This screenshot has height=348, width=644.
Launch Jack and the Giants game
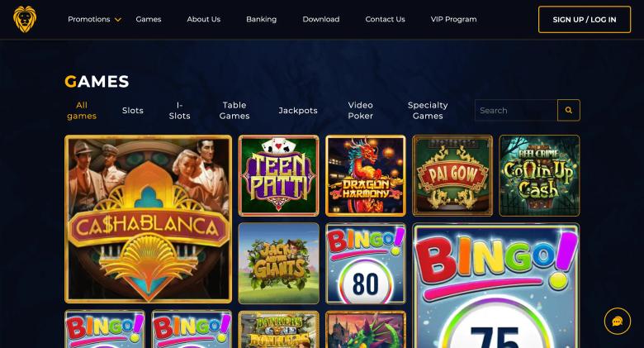pyautogui.click(x=278, y=263)
